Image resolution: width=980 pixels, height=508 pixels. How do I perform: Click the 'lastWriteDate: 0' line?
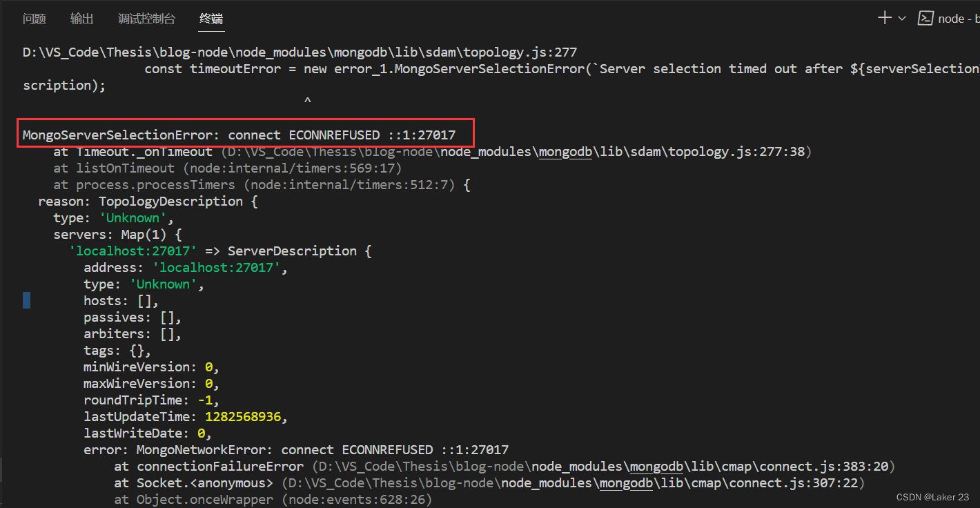(x=148, y=433)
